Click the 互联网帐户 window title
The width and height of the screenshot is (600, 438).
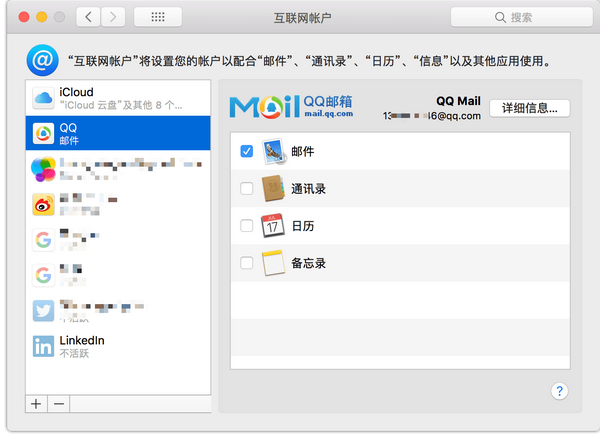point(302,18)
